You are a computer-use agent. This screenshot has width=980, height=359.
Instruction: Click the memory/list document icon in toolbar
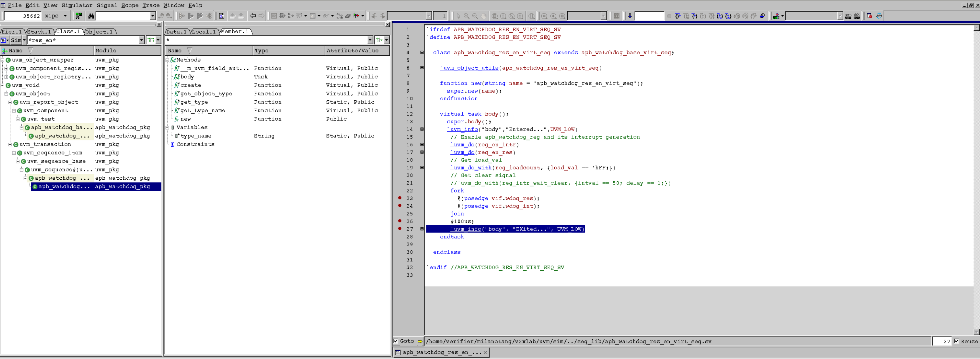(222, 16)
